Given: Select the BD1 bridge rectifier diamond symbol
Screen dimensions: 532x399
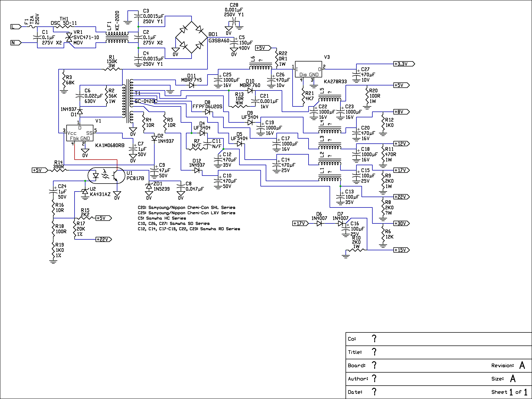Looking at the screenshot, I should (x=191, y=37).
